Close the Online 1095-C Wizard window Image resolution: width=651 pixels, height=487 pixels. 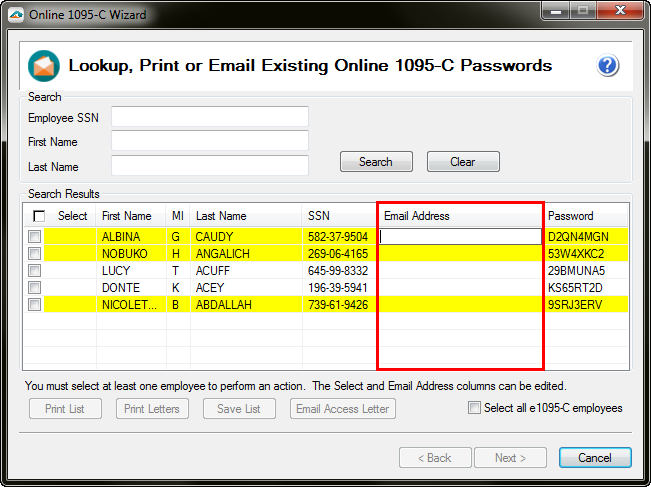(620, 11)
